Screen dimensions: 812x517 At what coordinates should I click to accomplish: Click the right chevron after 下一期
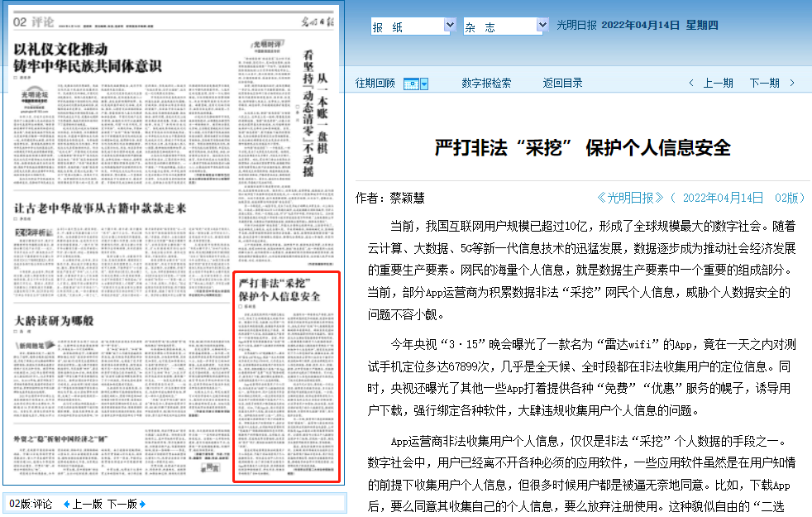(792, 83)
